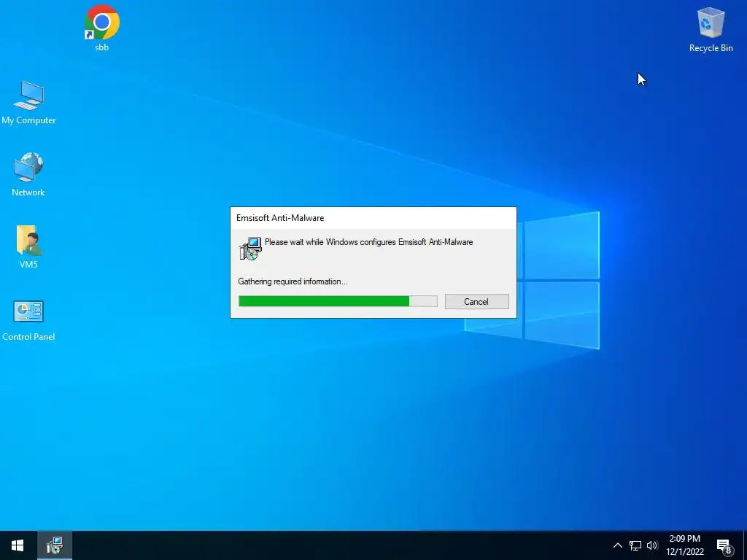Screen dimensions: 747x560
Task: Select the "Gathering required information..." status text
Action: coord(293,281)
